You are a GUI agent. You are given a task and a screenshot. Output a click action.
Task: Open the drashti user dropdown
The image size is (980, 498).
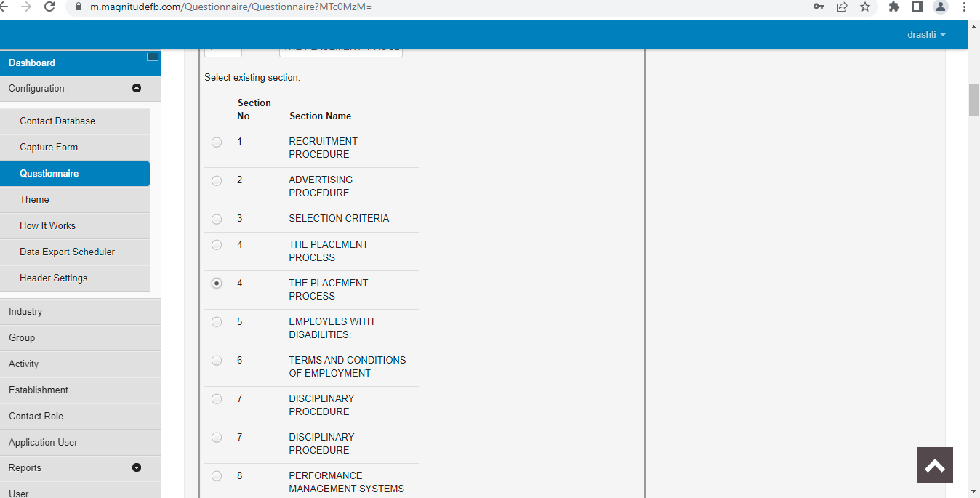click(x=926, y=35)
